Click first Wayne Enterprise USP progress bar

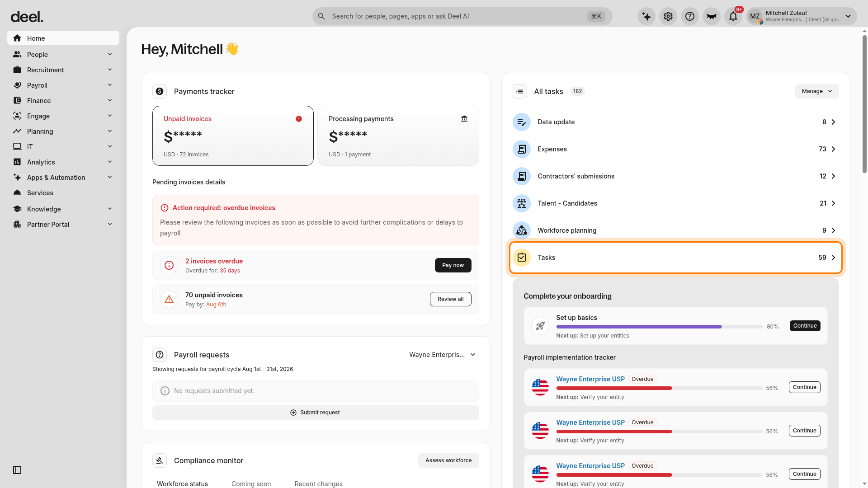click(660, 388)
